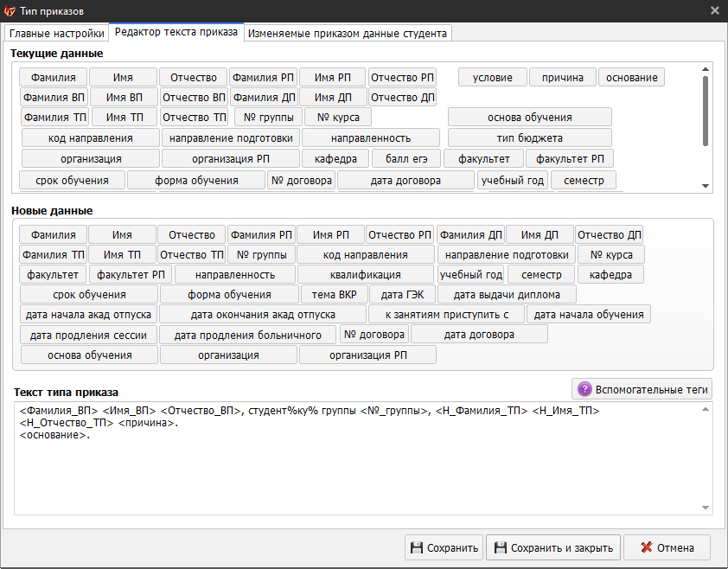Select the Редактор текста приказа tab
Viewport: 728px width, 569px height.
point(176,32)
